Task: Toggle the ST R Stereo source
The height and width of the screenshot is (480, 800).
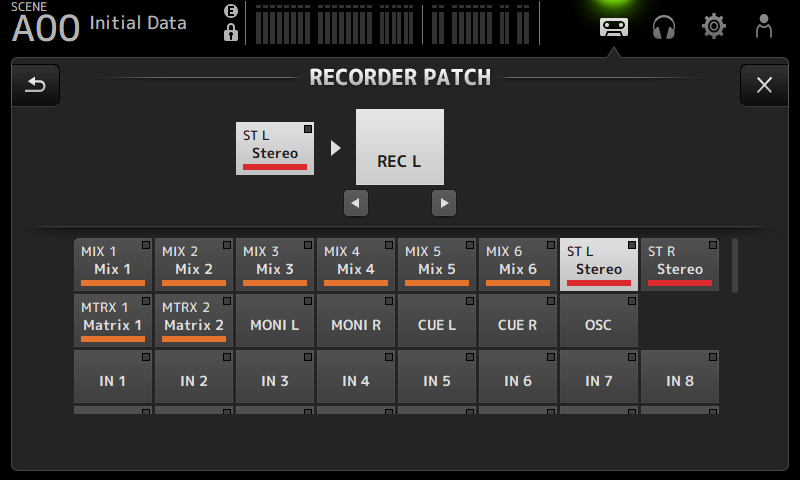Action: (x=680, y=263)
